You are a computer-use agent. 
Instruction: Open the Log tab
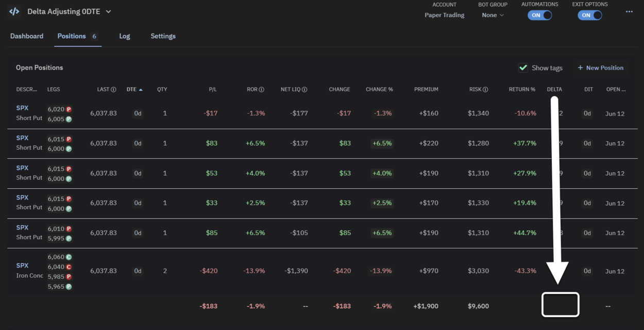[124, 36]
